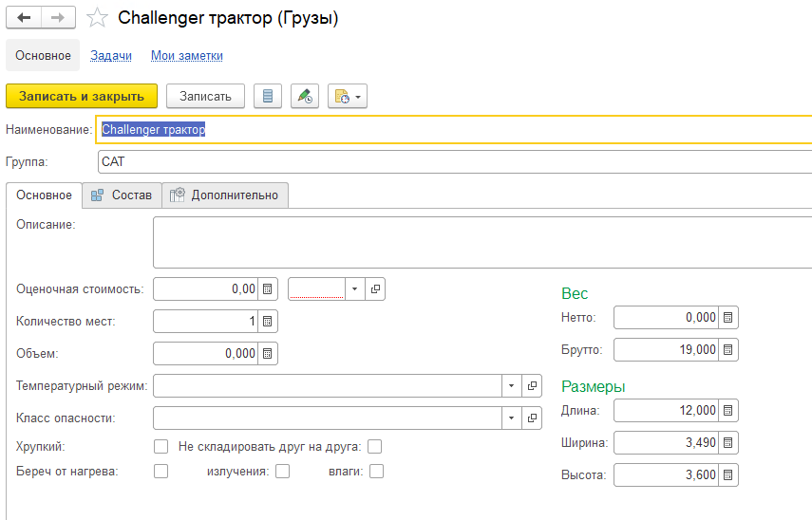Switch to the Дополнительно tab
812x520 pixels.
point(225,195)
